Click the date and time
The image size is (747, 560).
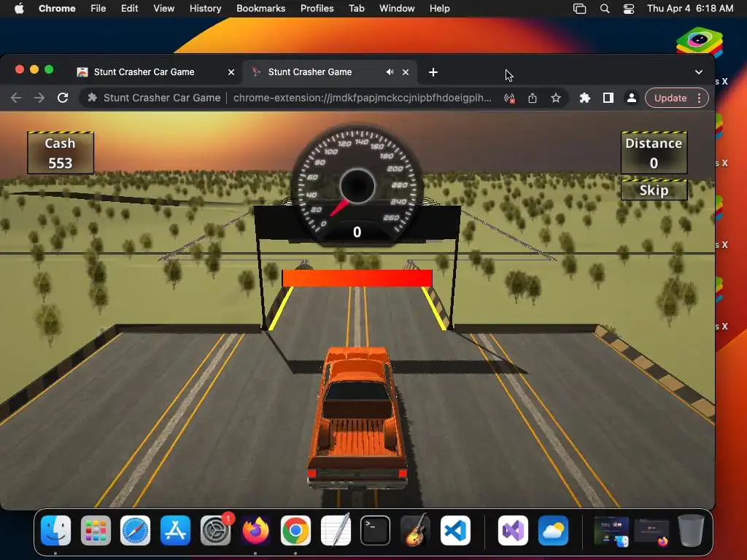click(x=690, y=9)
